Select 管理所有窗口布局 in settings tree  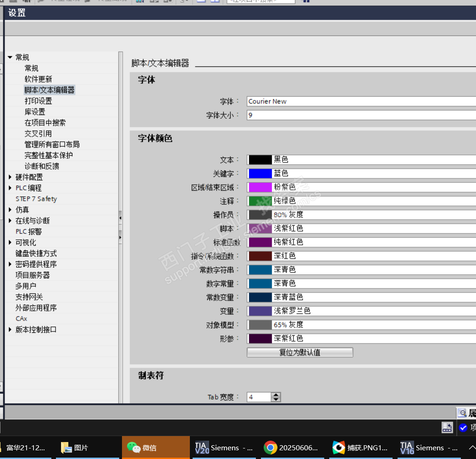52,144
